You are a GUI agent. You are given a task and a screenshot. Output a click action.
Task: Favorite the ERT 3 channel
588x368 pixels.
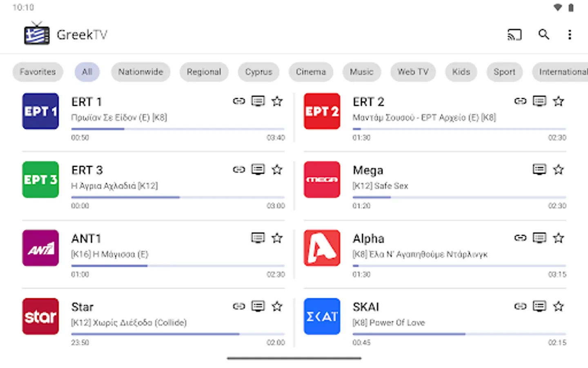277,169
